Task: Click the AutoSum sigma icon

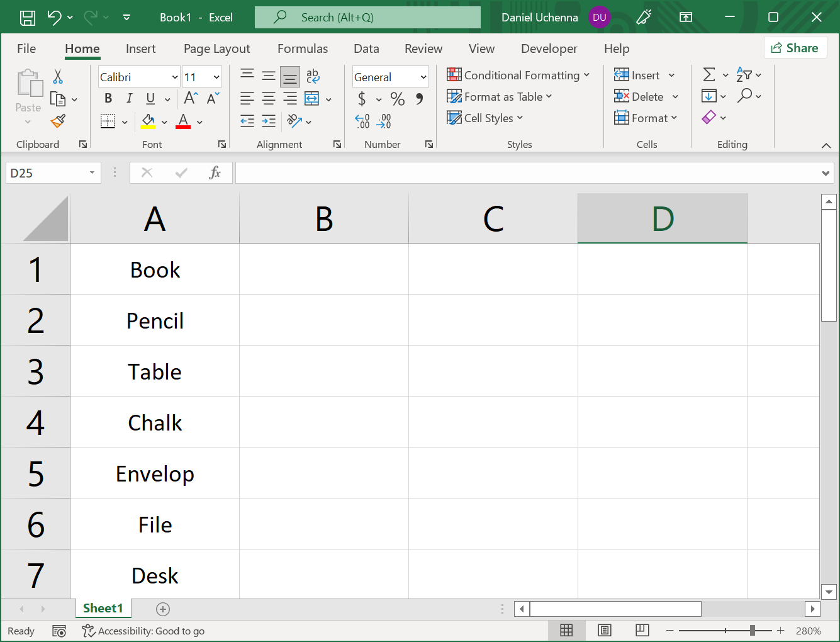Action: tap(709, 75)
